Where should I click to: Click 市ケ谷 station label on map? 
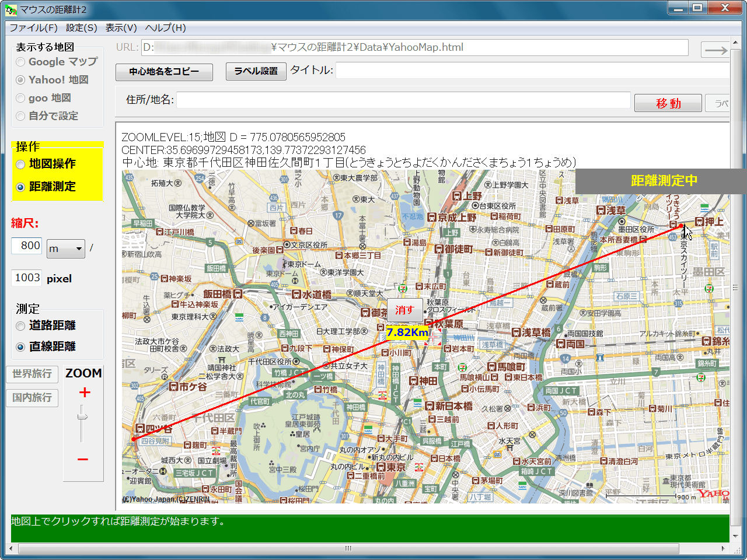[x=188, y=386]
